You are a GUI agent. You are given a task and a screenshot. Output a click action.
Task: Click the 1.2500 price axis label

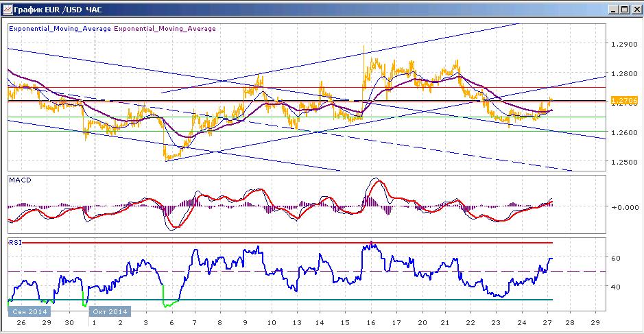[x=624, y=163]
